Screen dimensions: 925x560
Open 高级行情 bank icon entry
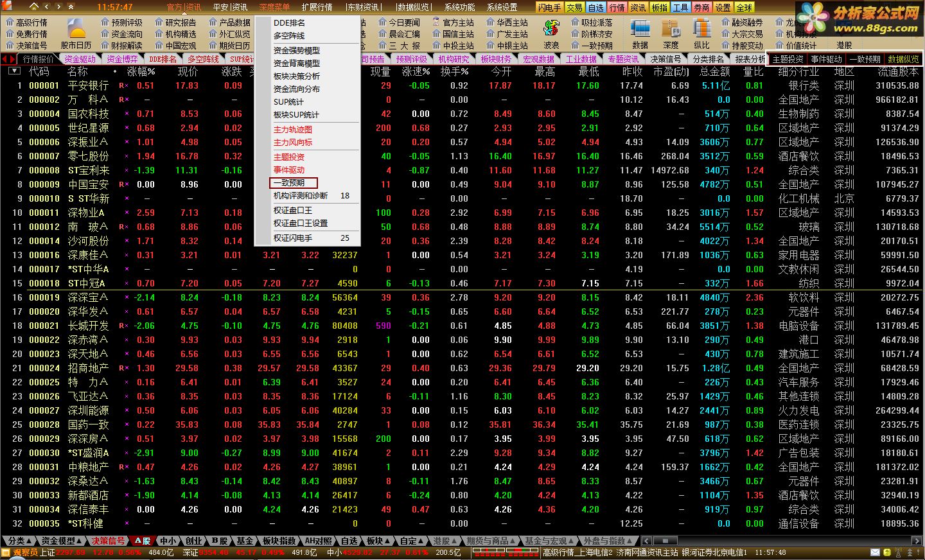[x=26, y=22]
